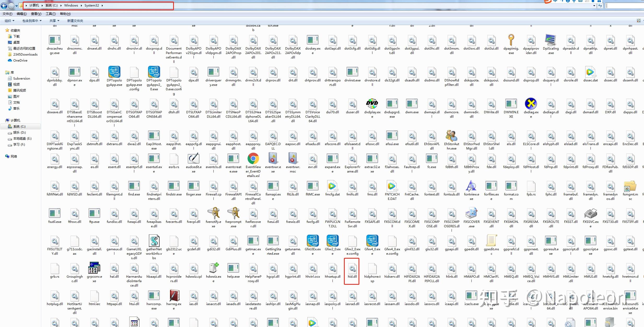Viewport: 644px width, 327px height.
Task: Select the grpconv.exe icon
Action: [x=94, y=268]
